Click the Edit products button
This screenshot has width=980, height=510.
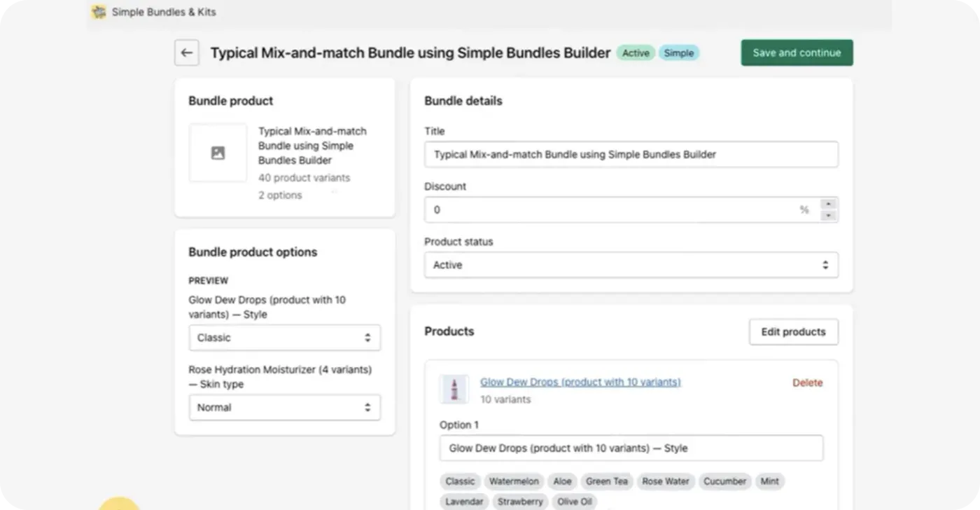coord(793,332)
